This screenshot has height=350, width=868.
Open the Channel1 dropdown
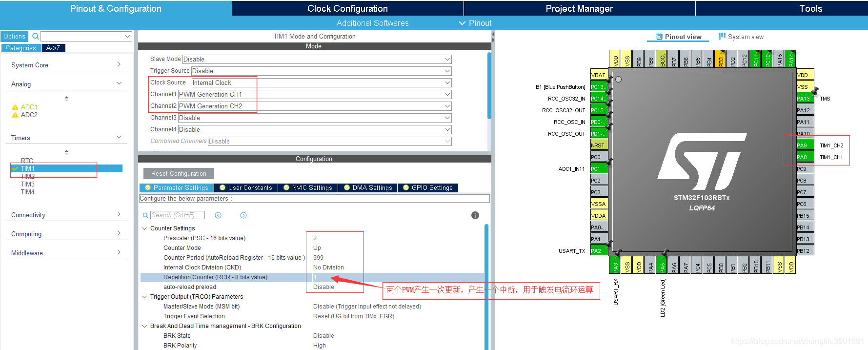(x=315, y=94)
